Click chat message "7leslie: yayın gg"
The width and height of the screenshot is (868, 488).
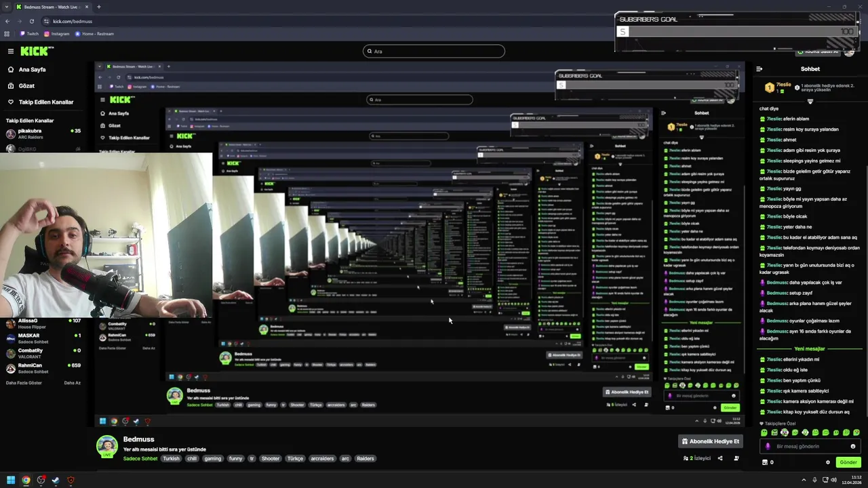coord(781,188)
